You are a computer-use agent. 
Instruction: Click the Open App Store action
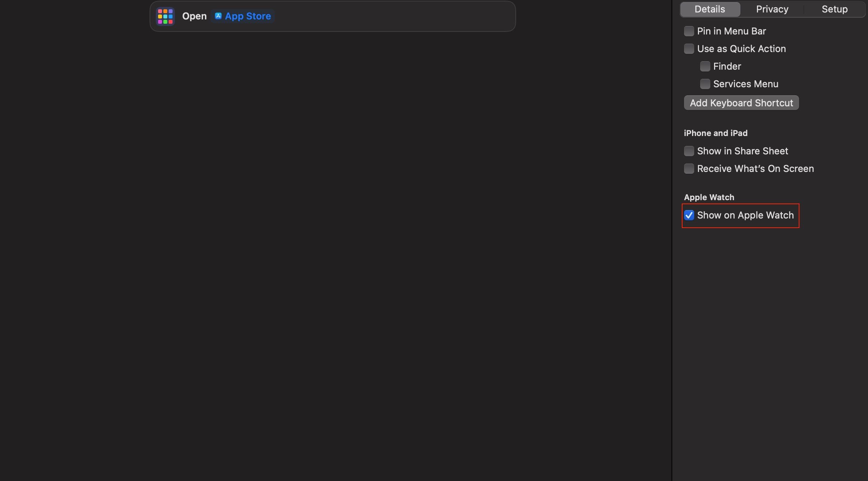(333, 16)
